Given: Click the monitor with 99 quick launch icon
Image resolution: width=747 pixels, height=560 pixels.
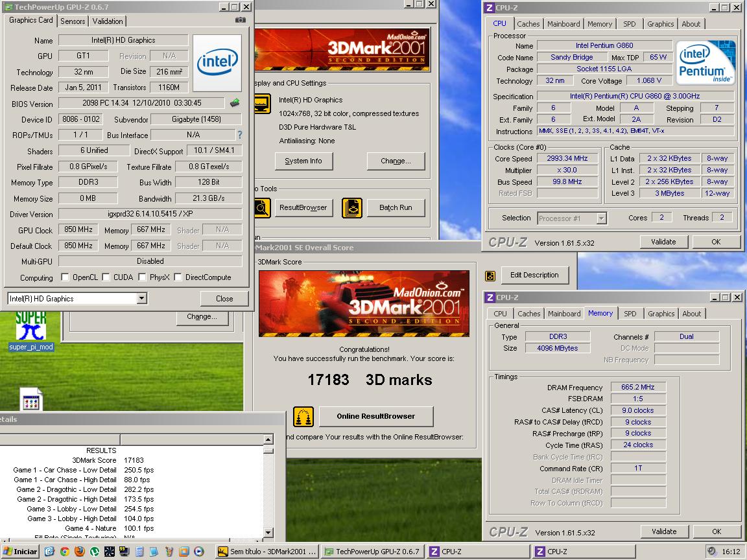Looking at the screenshot, I should tap(124, 552).
